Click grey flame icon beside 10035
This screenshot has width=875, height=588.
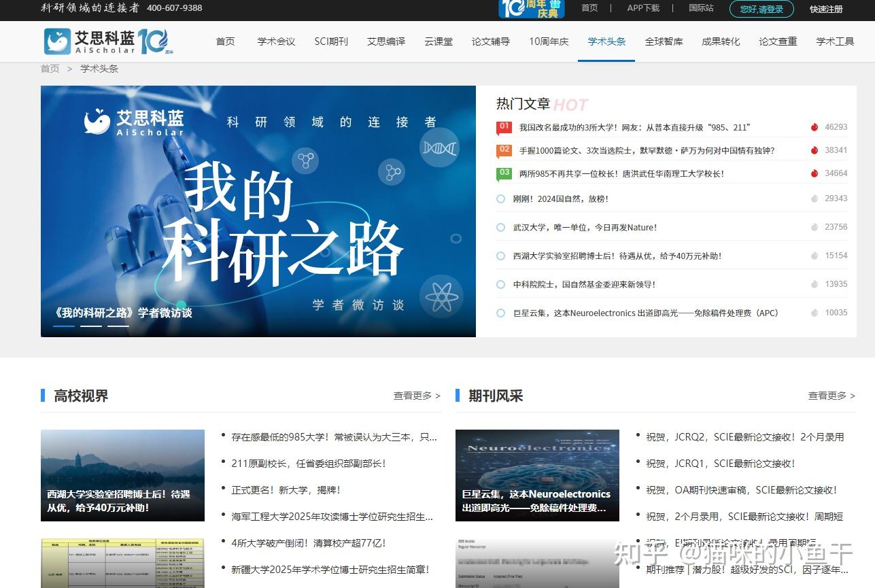814,313
